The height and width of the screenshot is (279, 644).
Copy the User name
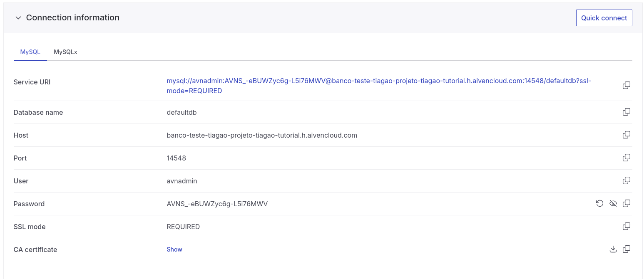point(626,181)
